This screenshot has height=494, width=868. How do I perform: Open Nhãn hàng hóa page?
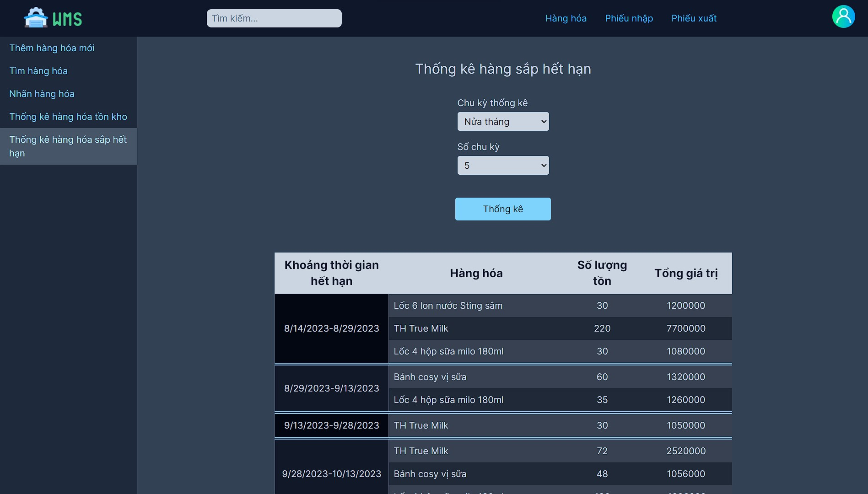click(x=69, y=94)
